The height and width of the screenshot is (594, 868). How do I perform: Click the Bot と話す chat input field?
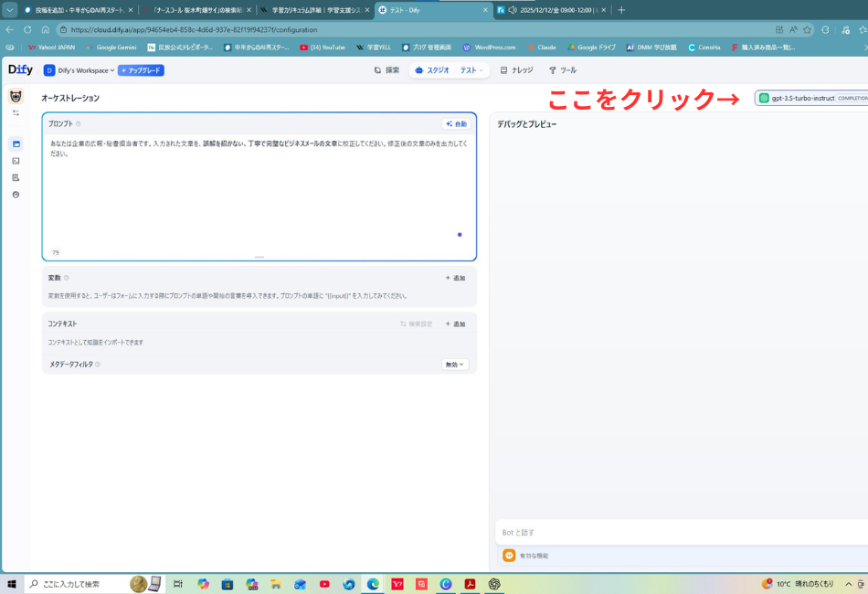point(640,532)
